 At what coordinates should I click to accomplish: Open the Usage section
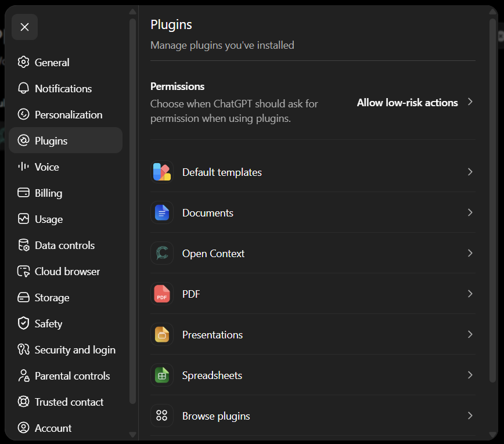pos(66,219)
